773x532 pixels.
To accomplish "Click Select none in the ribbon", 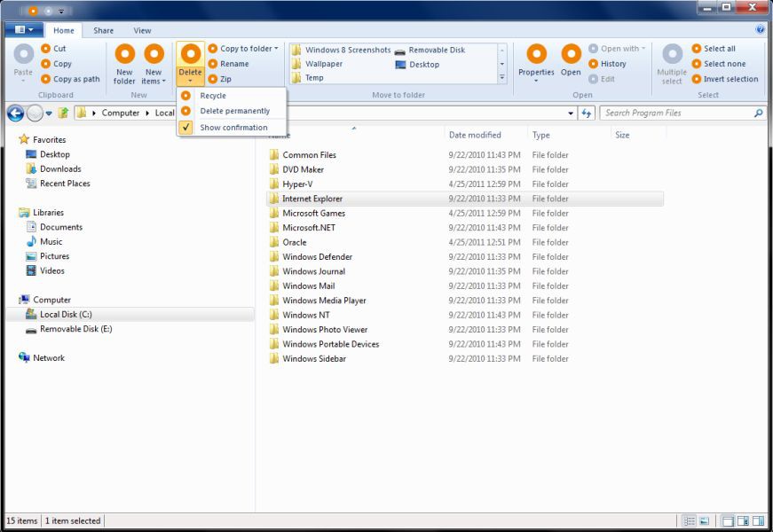I will point(719,64).
